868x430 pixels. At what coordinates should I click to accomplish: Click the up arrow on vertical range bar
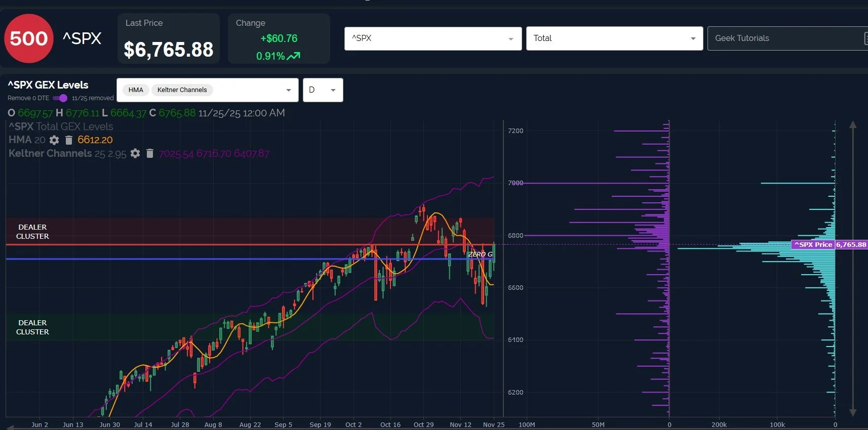[x=853, y=124]
